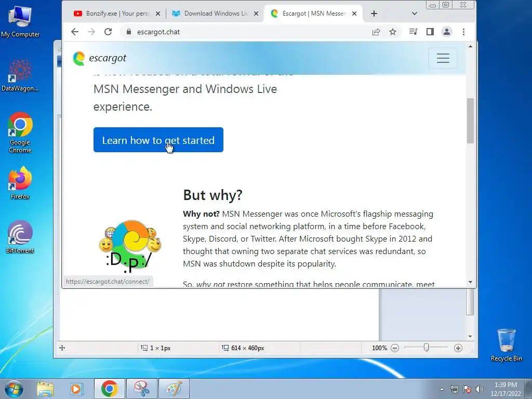This screenshot has height=399, width=532.
Task: Open Windows Media Player from taskbar
Action: [76, 389]
